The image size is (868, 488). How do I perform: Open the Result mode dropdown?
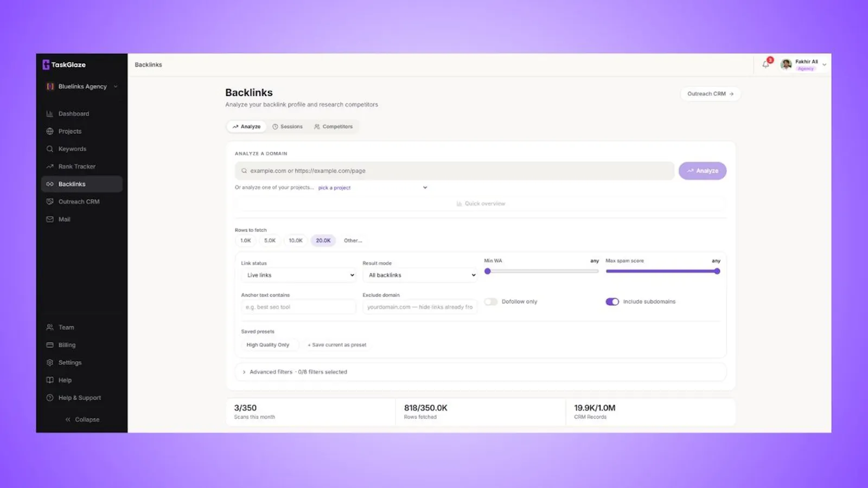click(420, 275)
